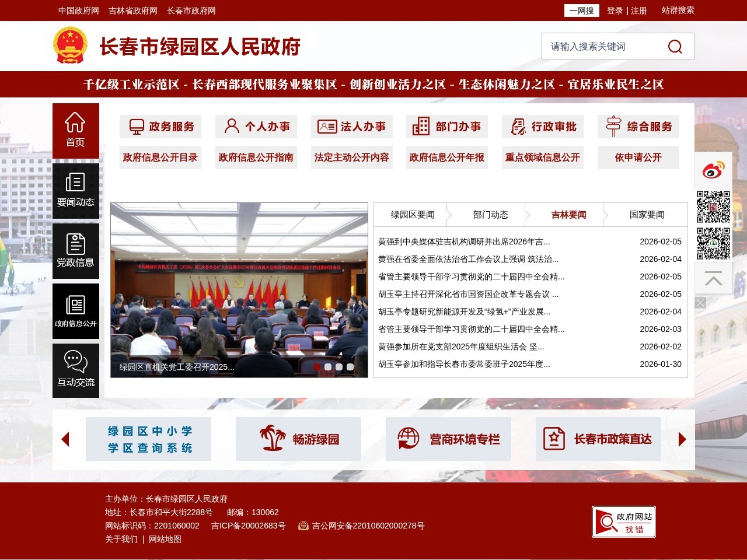Image resolution: width=747 pixels, height=560 pixels.
Task: Open 绿园区中小学学区查询系统 banner
Action: pos(148,439)
